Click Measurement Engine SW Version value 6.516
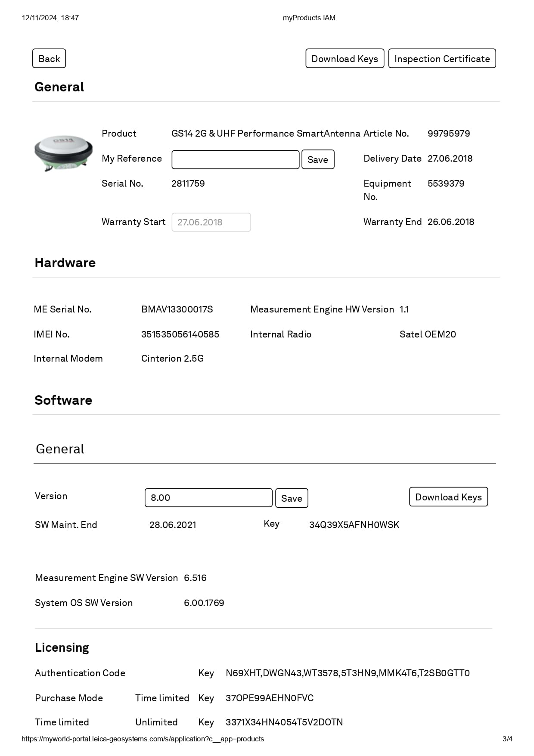Viewport: 534px width, 756px height. coord(195,578)
